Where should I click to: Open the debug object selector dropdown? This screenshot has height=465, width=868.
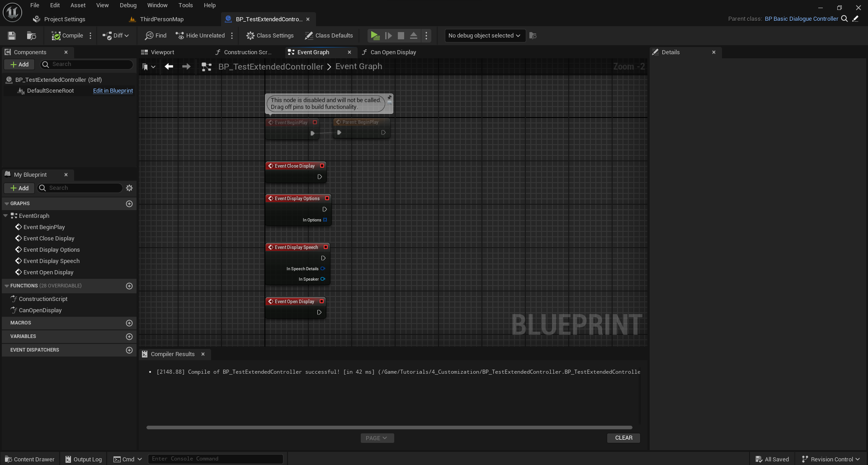(485, 36)
